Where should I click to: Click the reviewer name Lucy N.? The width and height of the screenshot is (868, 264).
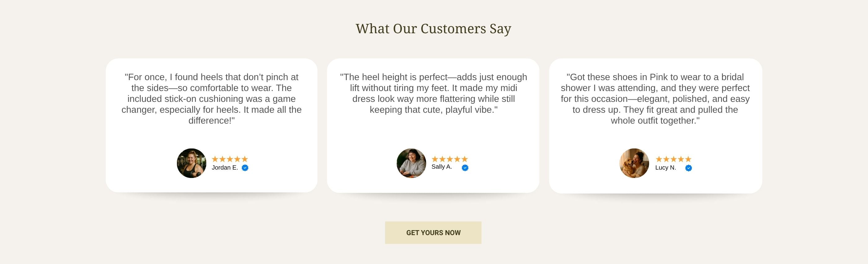[x=666, y=168]
